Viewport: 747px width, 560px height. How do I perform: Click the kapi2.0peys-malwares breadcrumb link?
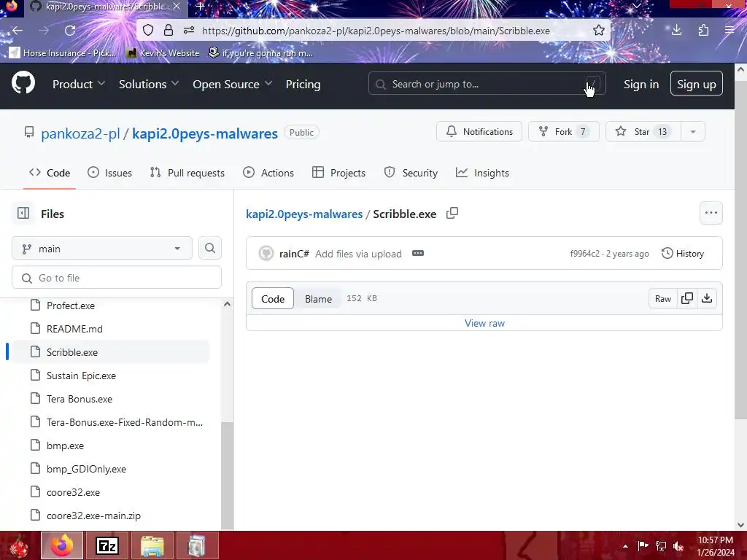click(304, 214)
